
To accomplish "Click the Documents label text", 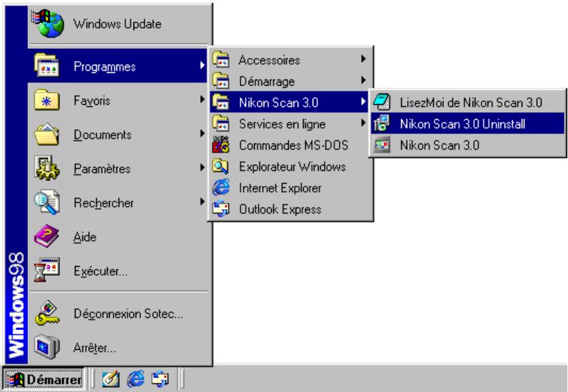I will click(x=103, y=135).
